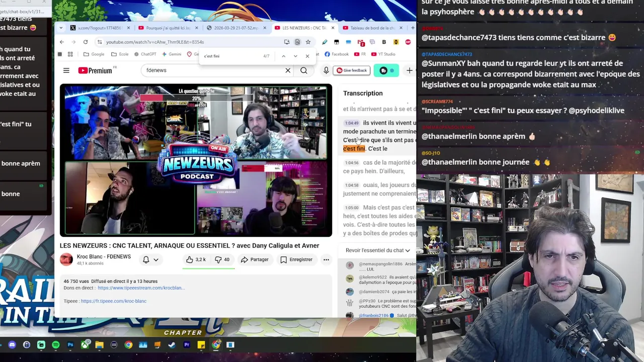644x362 pixels.
Task: Jump to transcript timestamp 1:04:49
Action: pos(352,123)
